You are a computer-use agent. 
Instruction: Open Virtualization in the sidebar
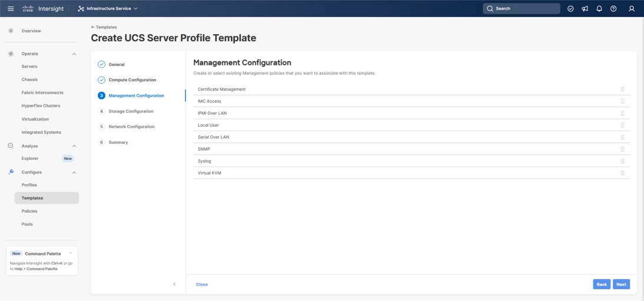coord(35,119)
